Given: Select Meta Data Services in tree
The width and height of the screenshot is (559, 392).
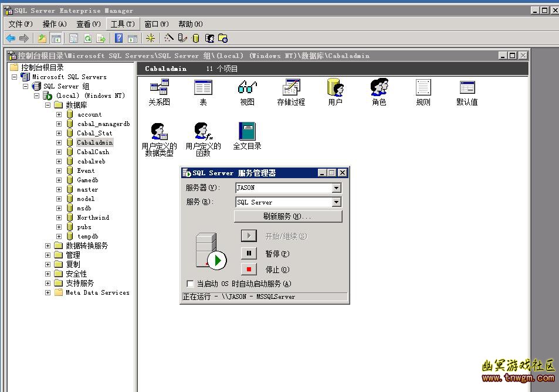Looking at the screenshot, I should [97, 292].
